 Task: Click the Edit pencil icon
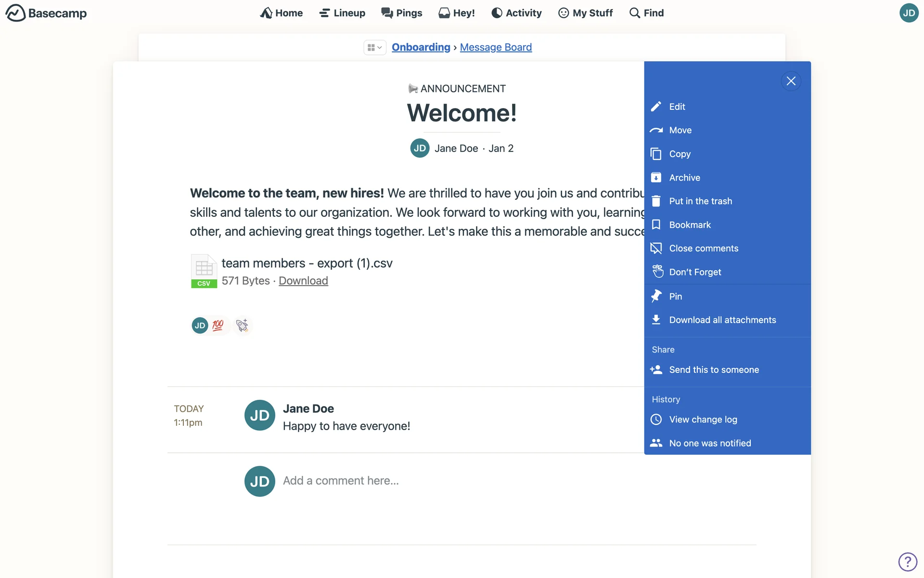coord(656,106)
